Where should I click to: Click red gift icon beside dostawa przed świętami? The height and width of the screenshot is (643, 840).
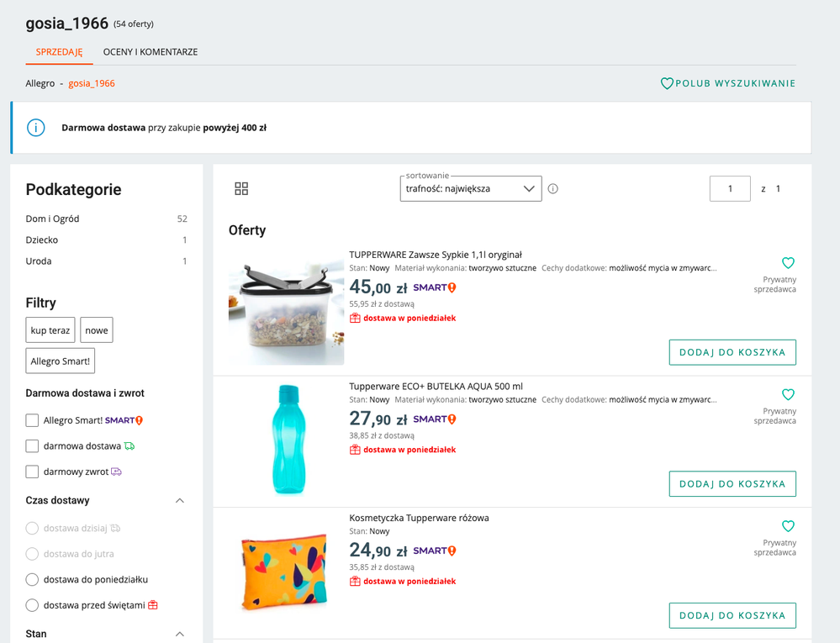pos(153,605)
